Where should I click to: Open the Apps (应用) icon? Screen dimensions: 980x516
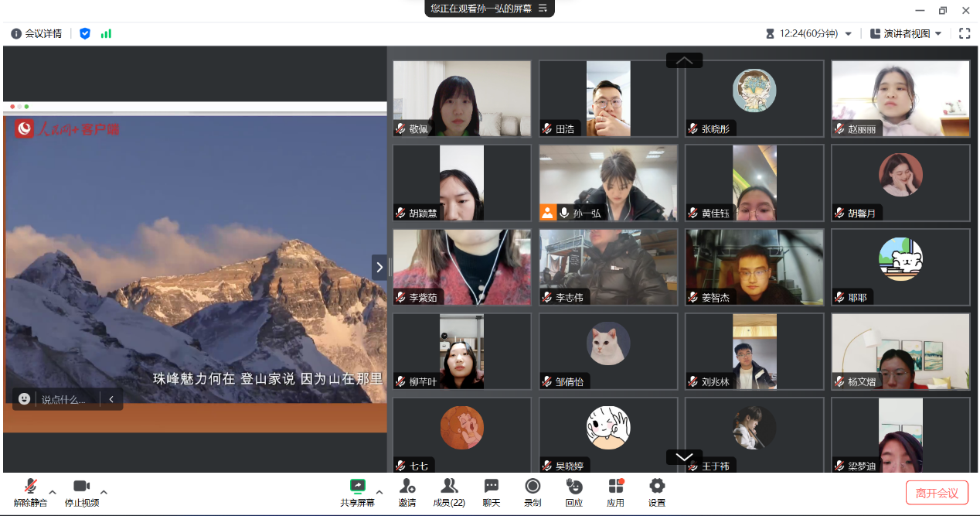(x=615, y=487)
